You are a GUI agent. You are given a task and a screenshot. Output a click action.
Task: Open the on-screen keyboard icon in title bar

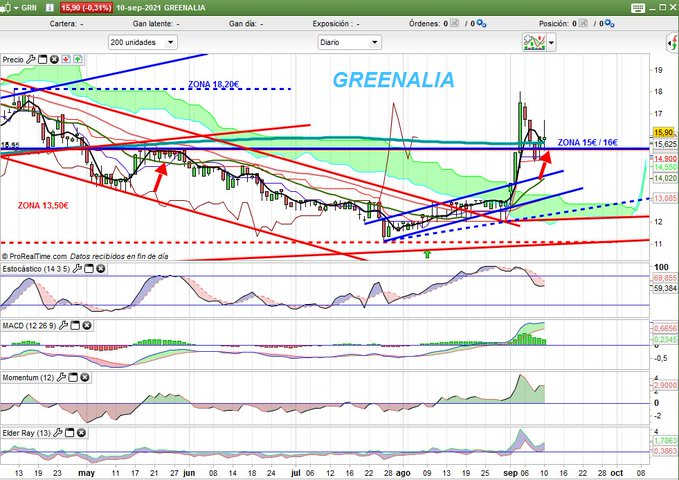coord(637,8)
